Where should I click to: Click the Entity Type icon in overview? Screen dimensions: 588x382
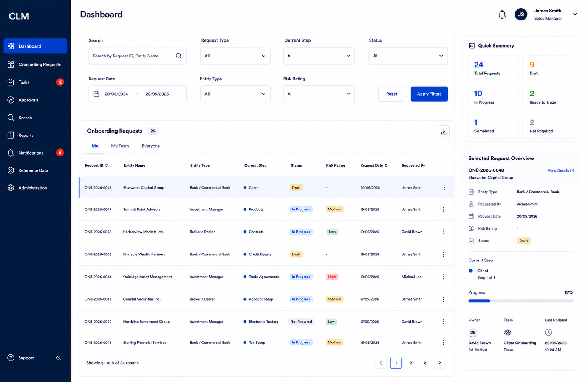[471, 192]
